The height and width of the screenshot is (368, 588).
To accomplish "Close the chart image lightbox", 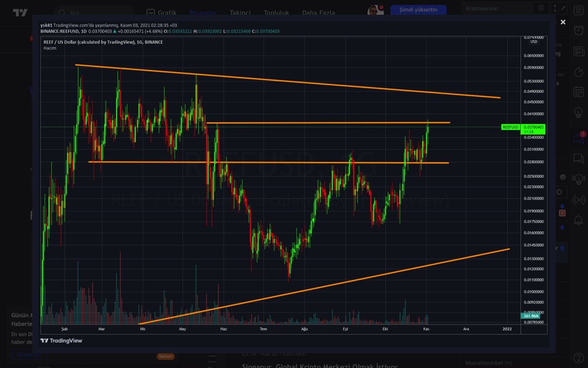I will click(x=563, y=22).
